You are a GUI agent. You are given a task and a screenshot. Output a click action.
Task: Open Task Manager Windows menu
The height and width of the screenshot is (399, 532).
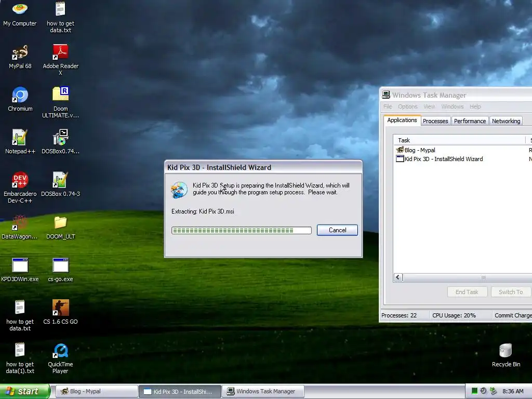pos(453,107)
